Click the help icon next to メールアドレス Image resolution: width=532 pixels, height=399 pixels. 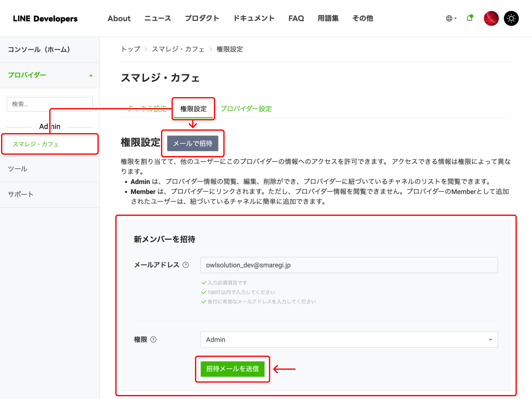pos(186,265)
